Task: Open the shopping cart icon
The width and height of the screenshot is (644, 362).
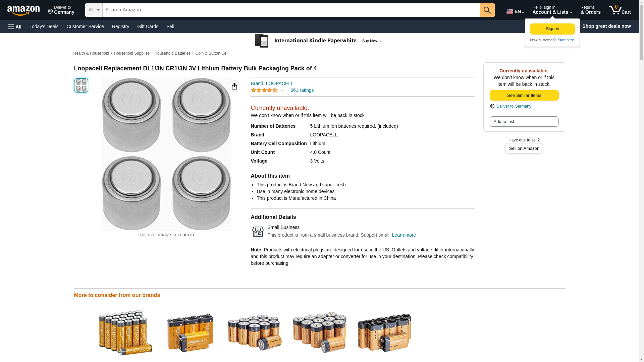Action: tap(619, 10)
